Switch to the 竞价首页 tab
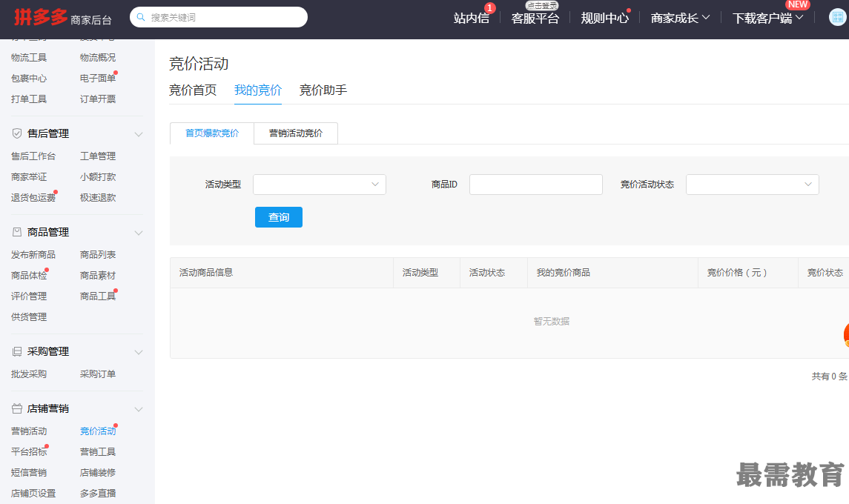This screenshot has height=504, width=849. click(193, 90)
